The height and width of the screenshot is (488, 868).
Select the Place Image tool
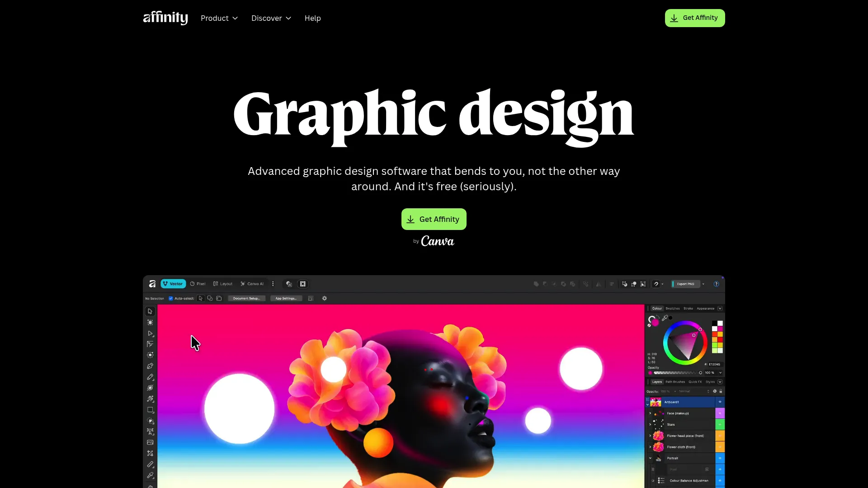(150, 442)
